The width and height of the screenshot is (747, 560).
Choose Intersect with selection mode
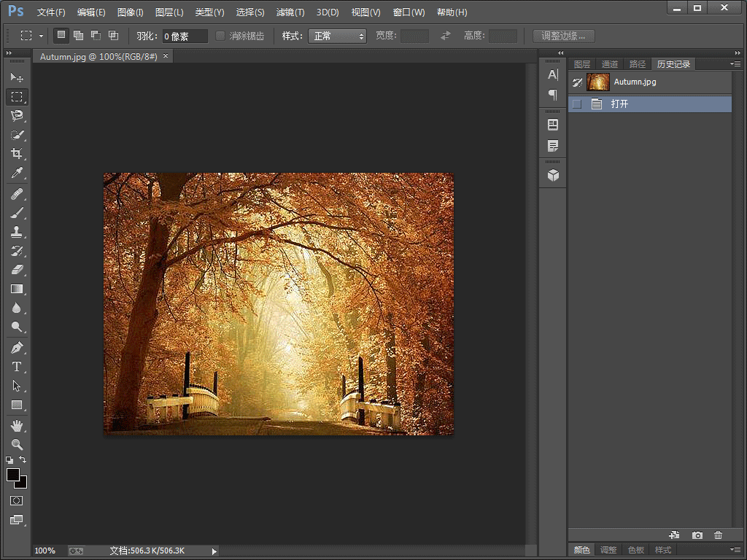pos(113,35)
